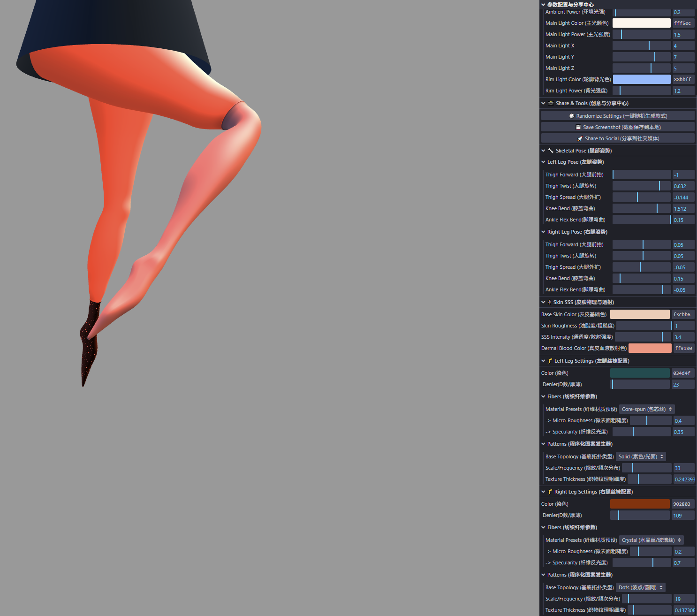This screenshot has height=616, width=697.
Task: Click Ambient Power value 0.2
Action: tap(683, 12)
